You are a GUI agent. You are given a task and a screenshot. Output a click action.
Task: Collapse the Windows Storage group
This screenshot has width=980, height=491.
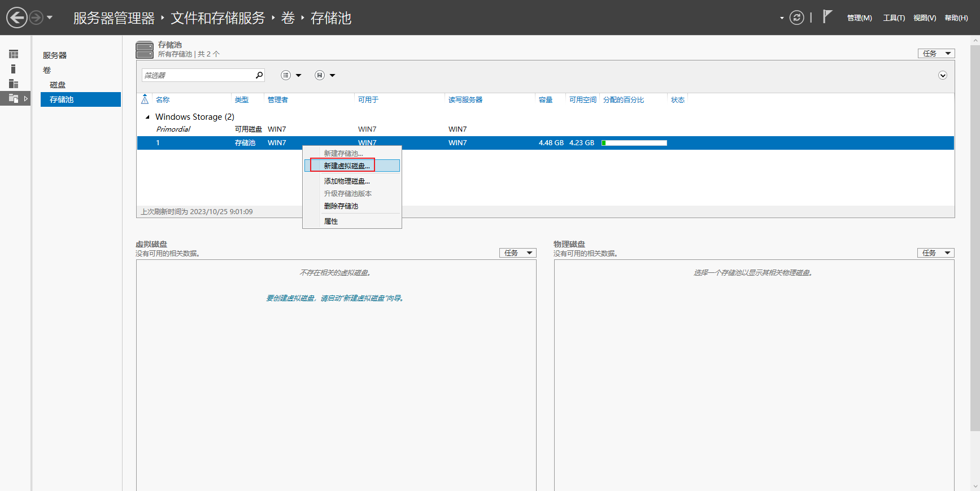point(148,117)
